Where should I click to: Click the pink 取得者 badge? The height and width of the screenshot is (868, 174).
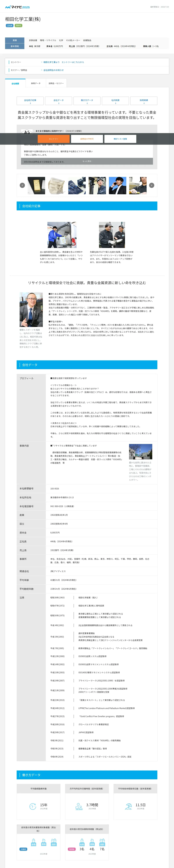pos(72,849)
